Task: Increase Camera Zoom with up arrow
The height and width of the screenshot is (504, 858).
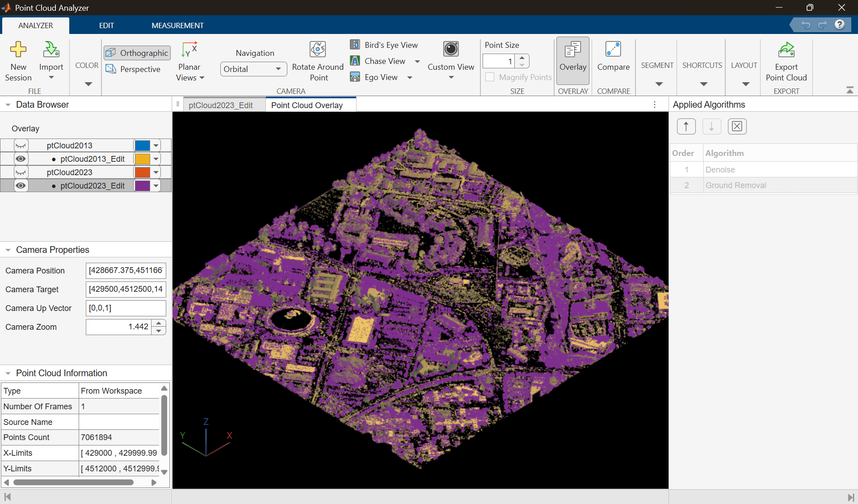Action: pyautogui.click(x=159, y=323)
